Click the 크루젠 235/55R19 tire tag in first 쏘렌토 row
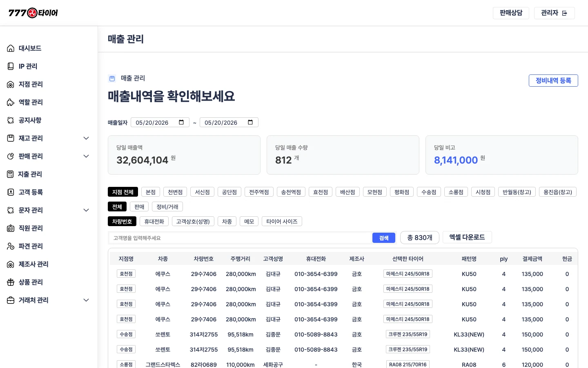The width and height of the screenshot is (588, 368). (x=408, y=334)
